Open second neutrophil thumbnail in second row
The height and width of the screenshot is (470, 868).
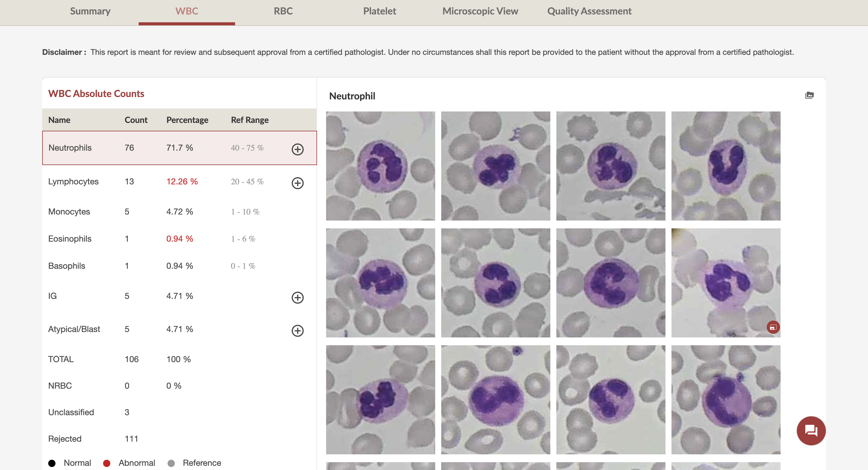[x=496, y=283]
